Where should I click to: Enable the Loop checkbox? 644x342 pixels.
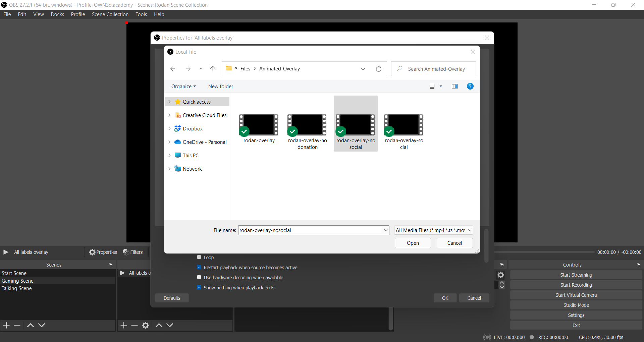pos(199,257)
